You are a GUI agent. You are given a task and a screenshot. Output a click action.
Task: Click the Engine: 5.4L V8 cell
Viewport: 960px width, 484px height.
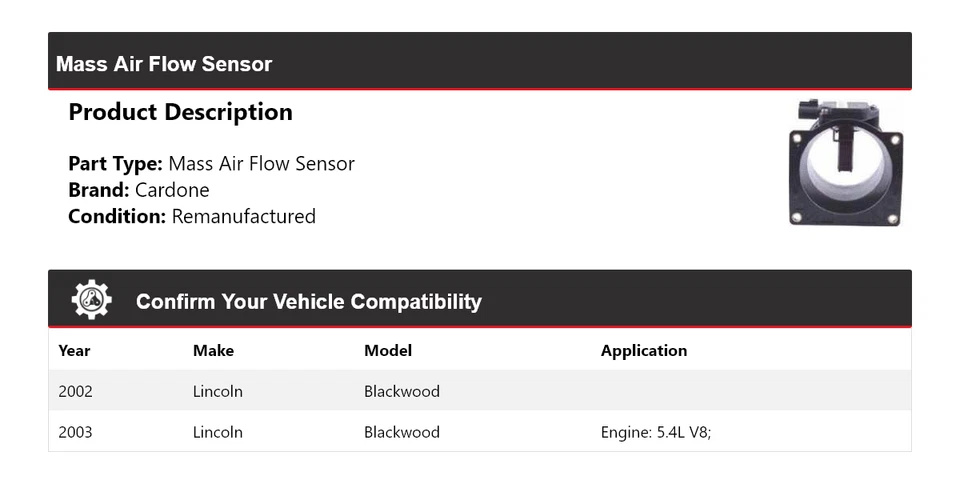655,432
